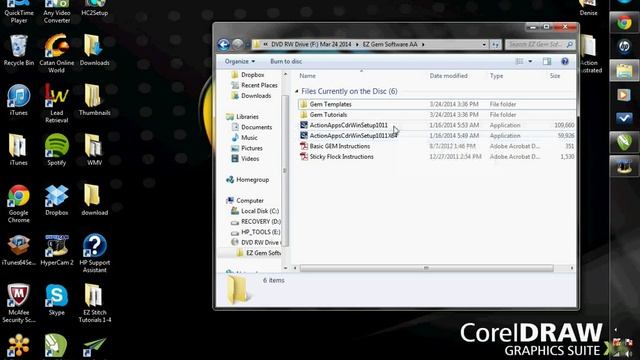Select Pictures library in navigation pane
This screenshot has height=360, width=640.
pyautogui.click(x=251, y=148)
